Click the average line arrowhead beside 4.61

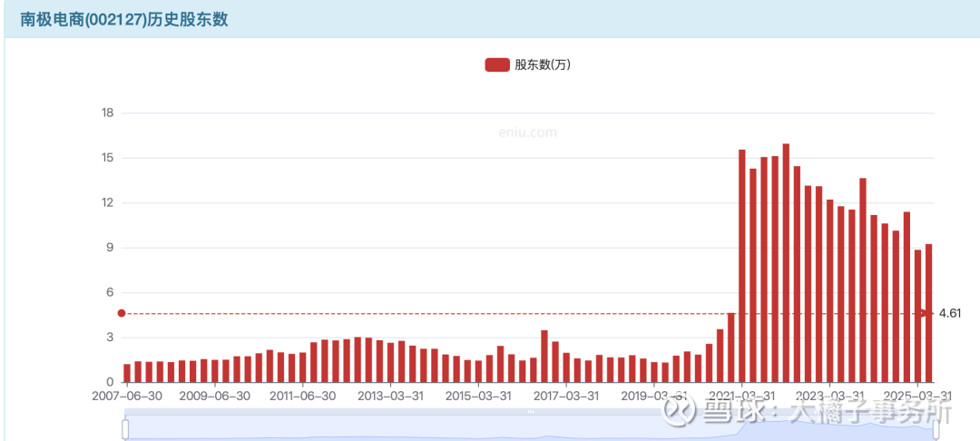click(926, 313)
